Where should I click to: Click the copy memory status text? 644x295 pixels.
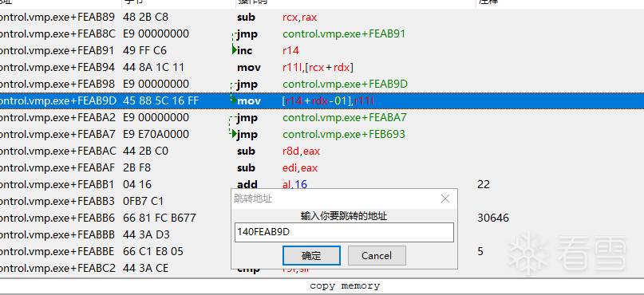pos(345,286)
